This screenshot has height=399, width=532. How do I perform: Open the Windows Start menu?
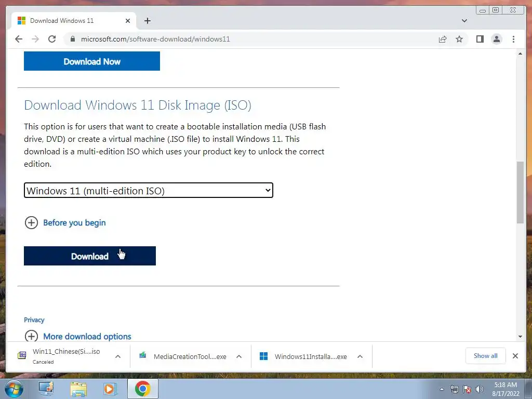point(14,389)
